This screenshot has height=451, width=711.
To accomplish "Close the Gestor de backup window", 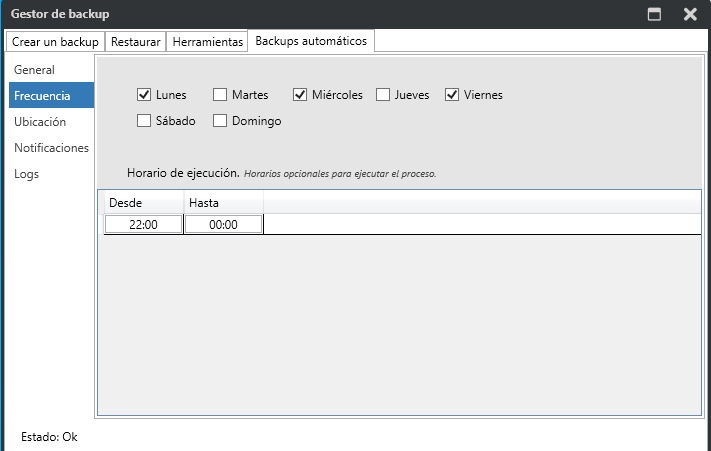I will 690,14.
